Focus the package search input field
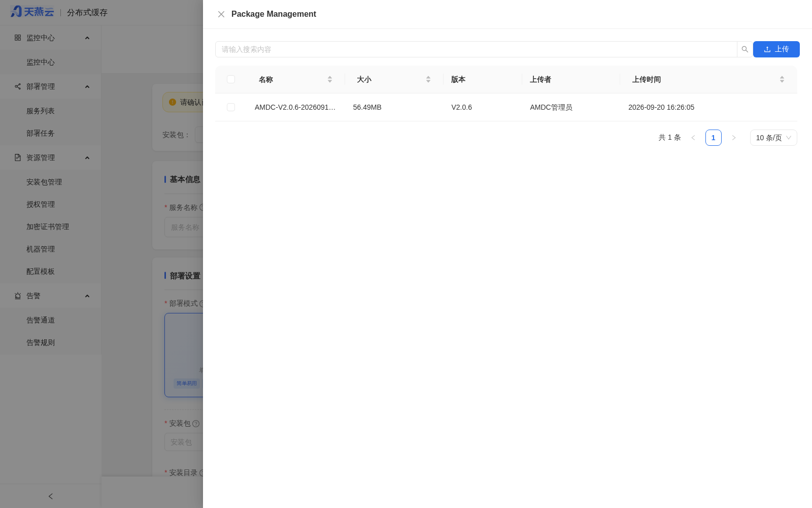The width and height of the screenshot is (812, 508). click(476, 49)
